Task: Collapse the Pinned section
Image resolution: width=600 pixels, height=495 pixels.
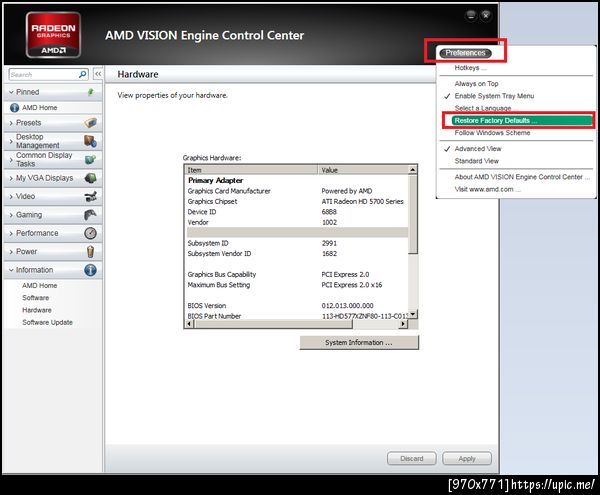Action: pos(11,92)
